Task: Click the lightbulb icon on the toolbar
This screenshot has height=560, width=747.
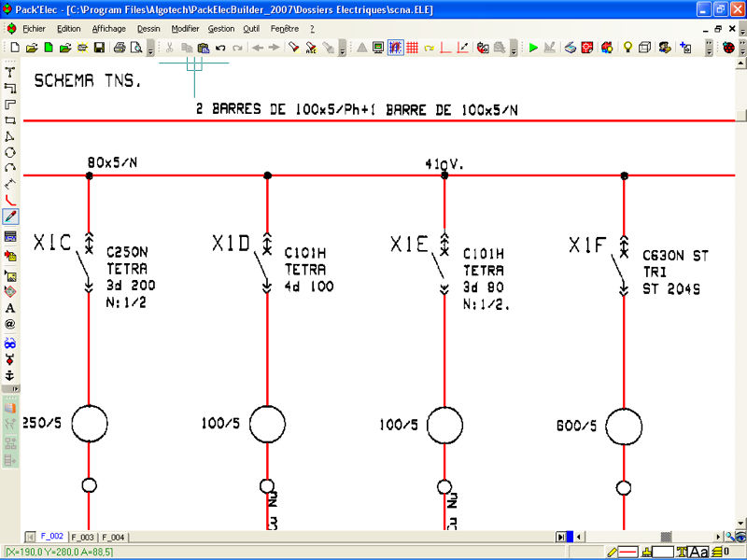Action: pos(627,47)
